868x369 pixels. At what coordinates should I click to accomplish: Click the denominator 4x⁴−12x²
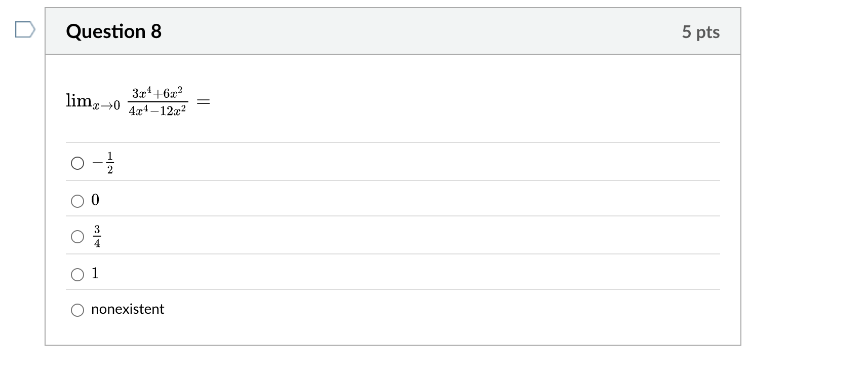pyautogui.click(x=157, y=110)
